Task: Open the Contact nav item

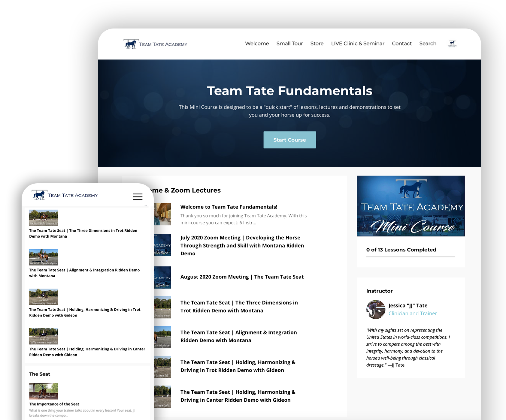Action: coord(402,43)
